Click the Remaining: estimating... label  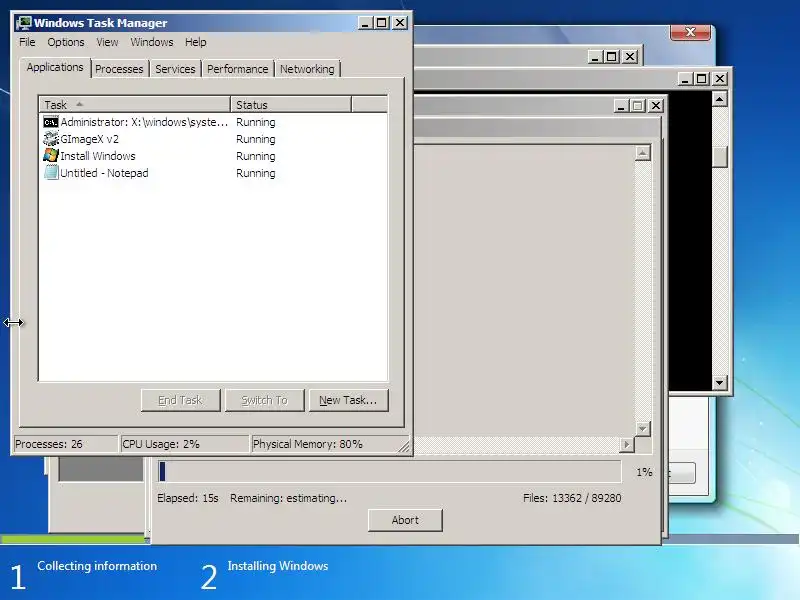(288, 498)
